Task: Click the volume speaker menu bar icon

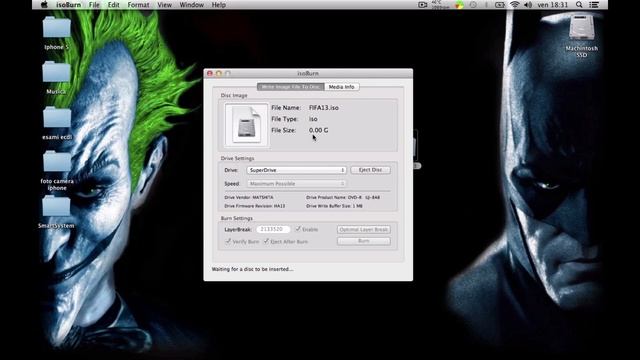Action: tap(528, 5)
